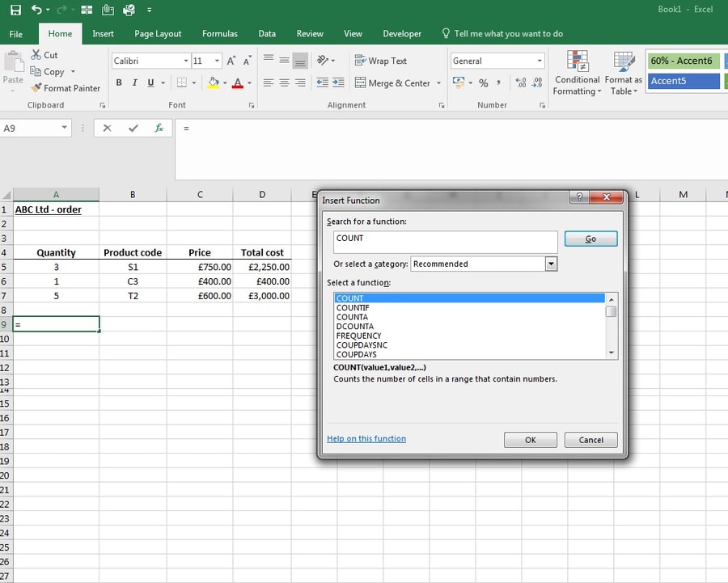Open the File tab
The height and width of the screenshot is (583, 728).
tap(16, 34)
